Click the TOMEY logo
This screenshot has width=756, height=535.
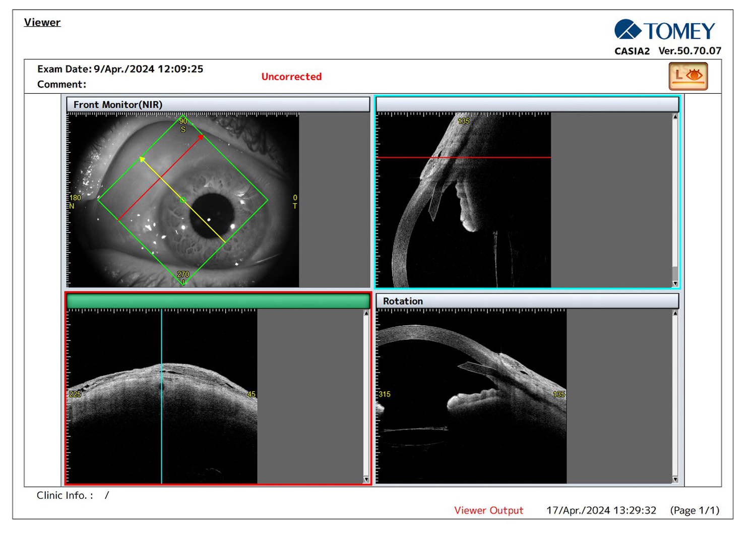[665, 31]
